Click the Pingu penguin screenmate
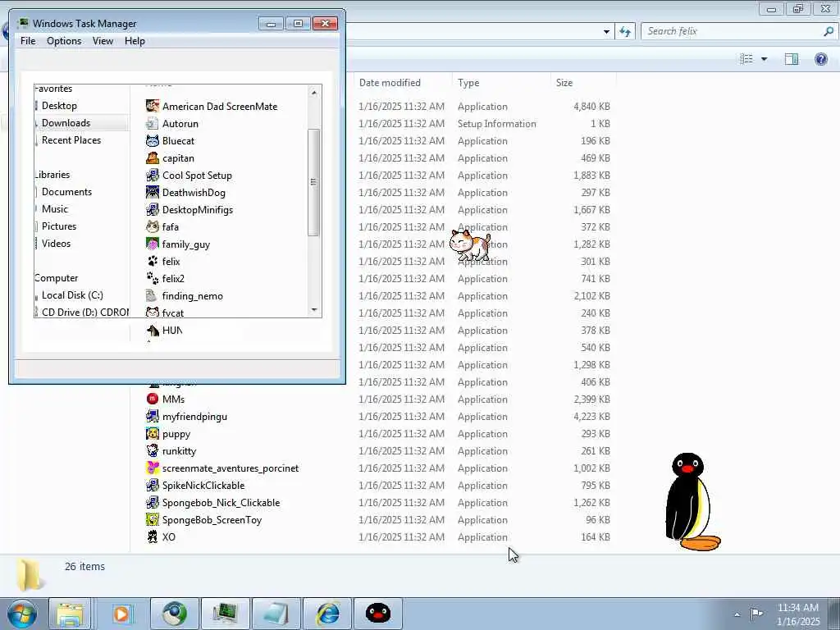This screenshot has width=840, height=630. pos(692,501)
